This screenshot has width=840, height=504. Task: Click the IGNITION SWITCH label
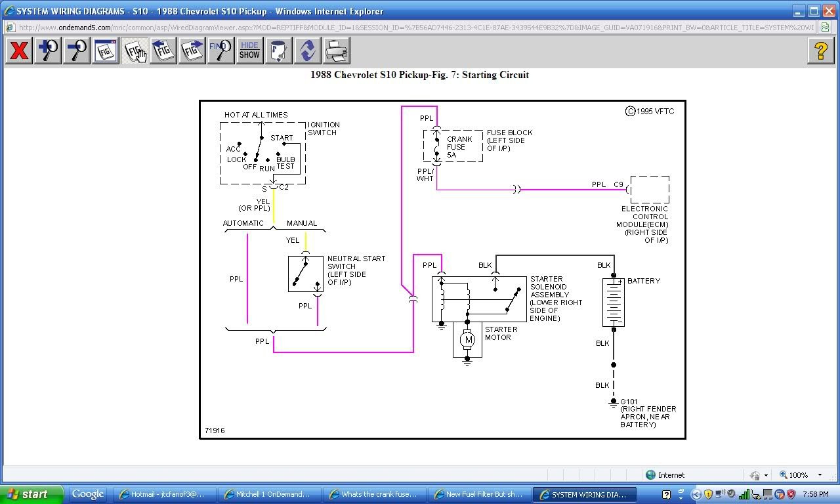tap(324, 129)
